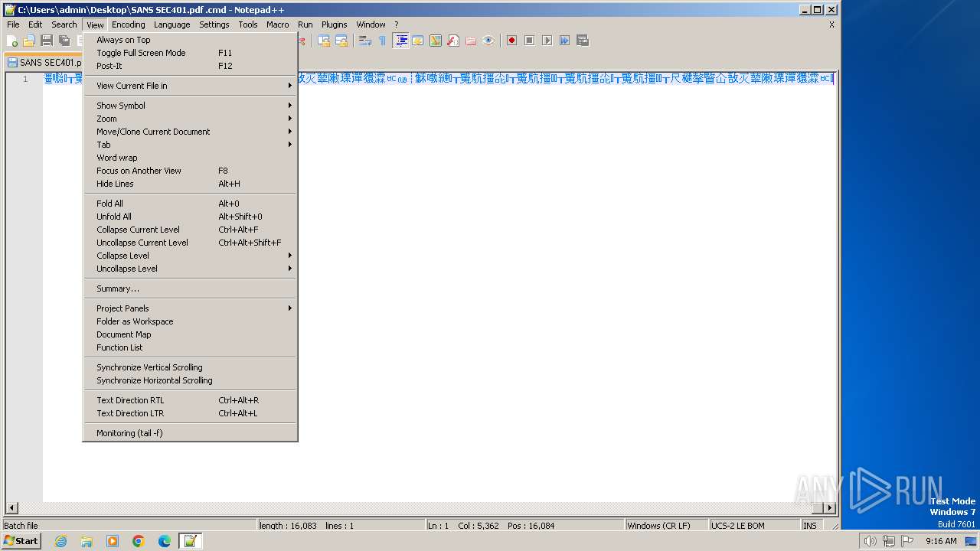This screenshot has width=980, height=551.
Task: Click the Monitoring eye toolbar icon
Action: [488, 41]
